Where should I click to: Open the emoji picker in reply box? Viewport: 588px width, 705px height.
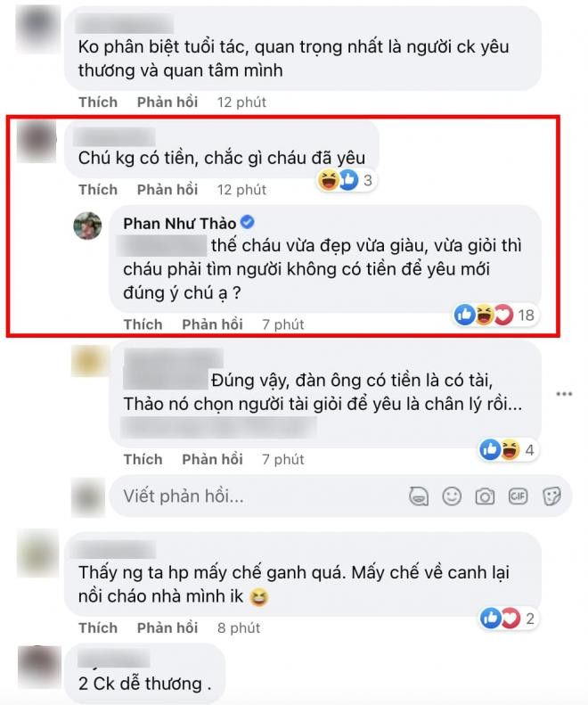click(452, 496)
